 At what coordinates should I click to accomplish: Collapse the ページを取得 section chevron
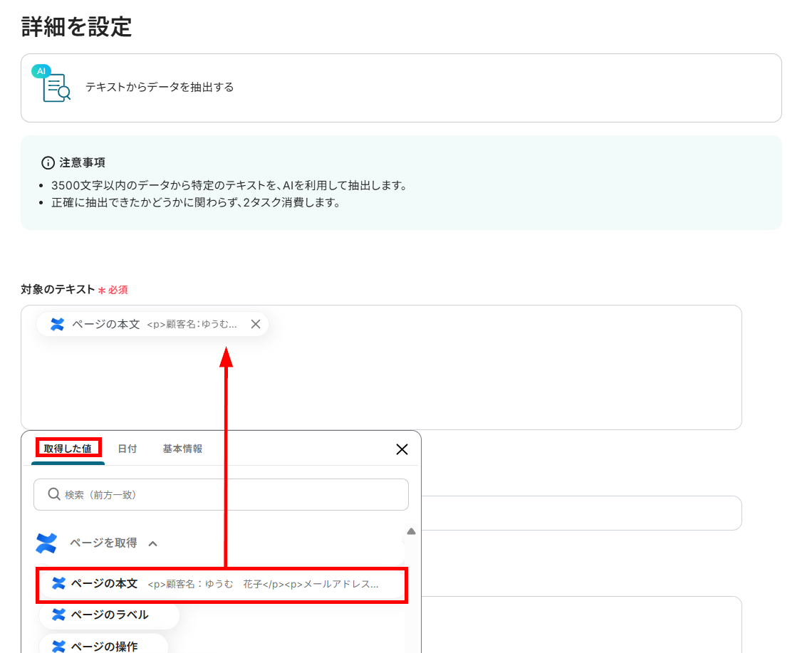pos(152,544)
